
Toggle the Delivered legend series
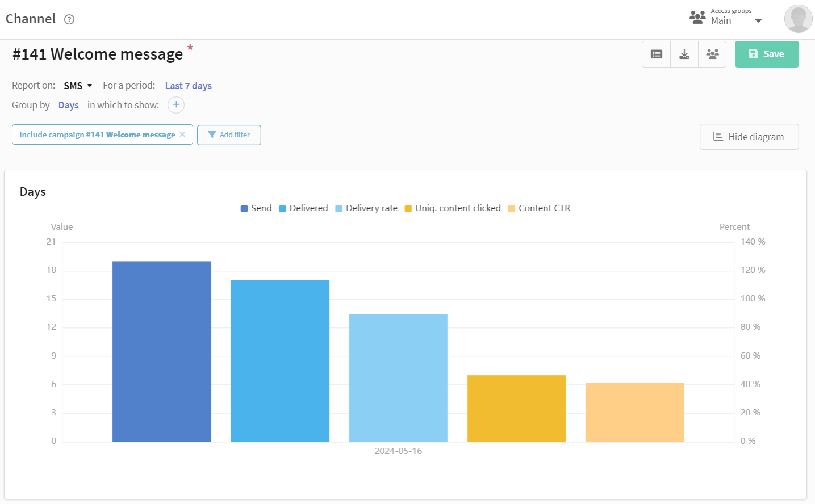click(303, 208)
